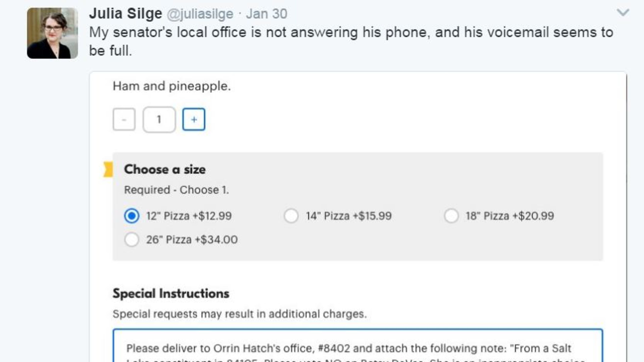
Task: Click the quantity field showing 1
Action: tap(159, 119)
